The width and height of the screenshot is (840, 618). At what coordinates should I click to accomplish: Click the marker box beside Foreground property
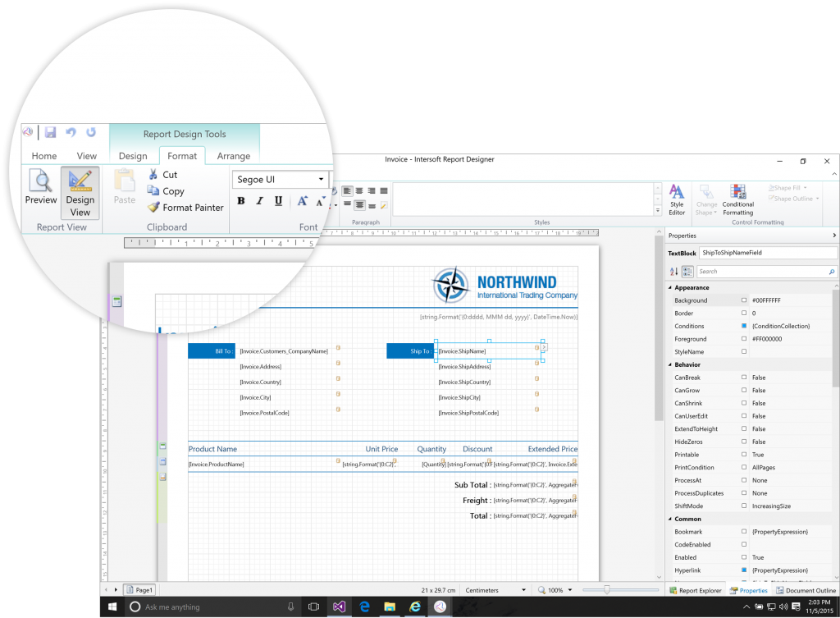[743, 339]
